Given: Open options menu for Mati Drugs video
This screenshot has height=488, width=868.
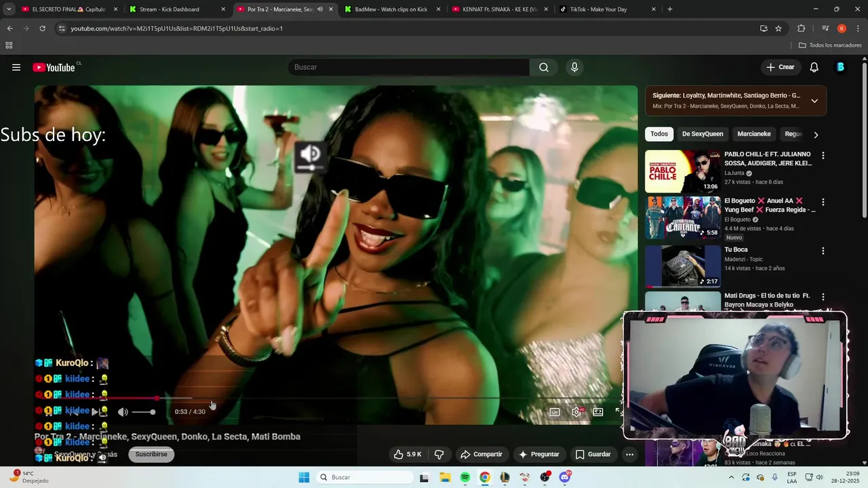Looking at the screenshot, I should (x=823, y=297).
